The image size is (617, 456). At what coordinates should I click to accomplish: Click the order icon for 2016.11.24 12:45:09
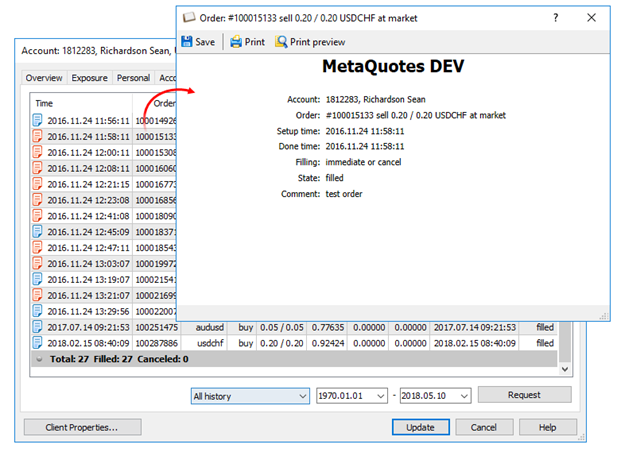click(x=37, y=231)
